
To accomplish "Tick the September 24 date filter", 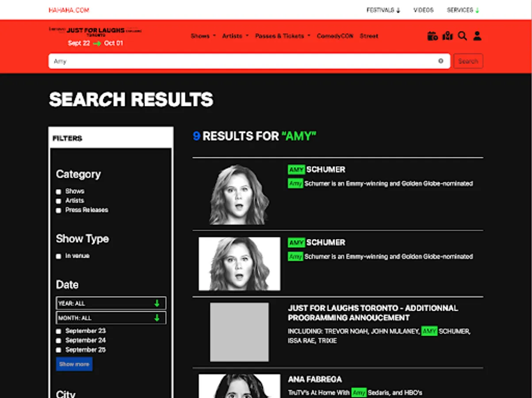I will 58,341.
